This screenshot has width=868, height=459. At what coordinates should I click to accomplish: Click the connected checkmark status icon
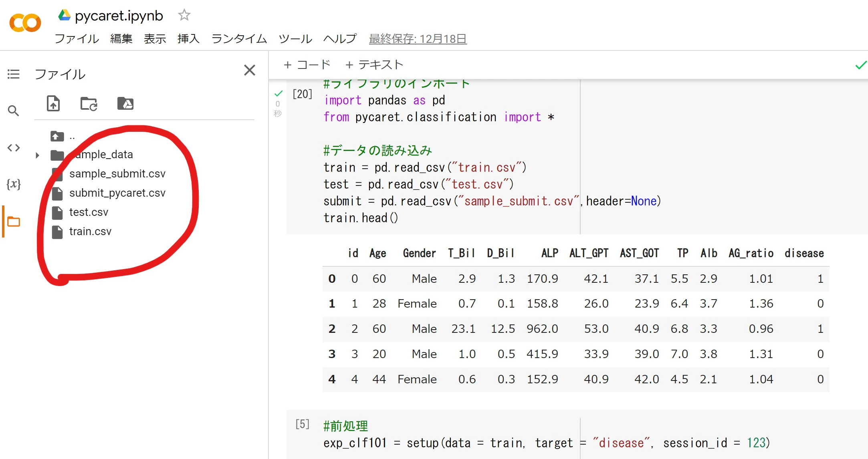860,65
